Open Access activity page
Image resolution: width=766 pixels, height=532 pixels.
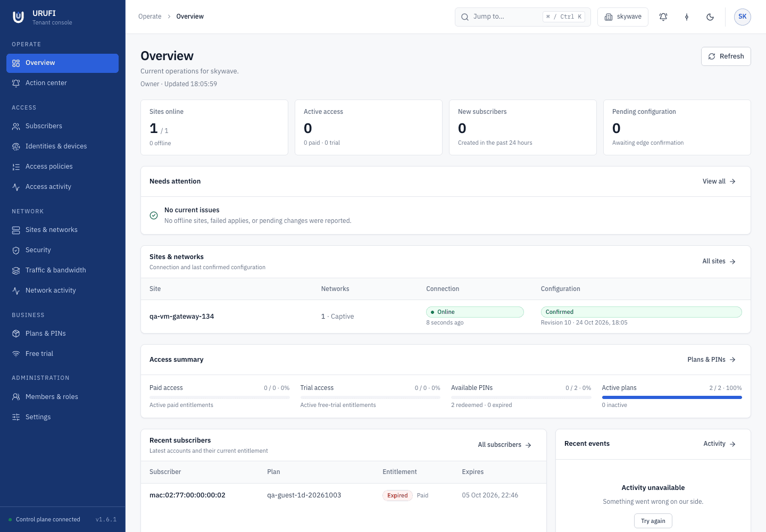(x=62, y=187)
